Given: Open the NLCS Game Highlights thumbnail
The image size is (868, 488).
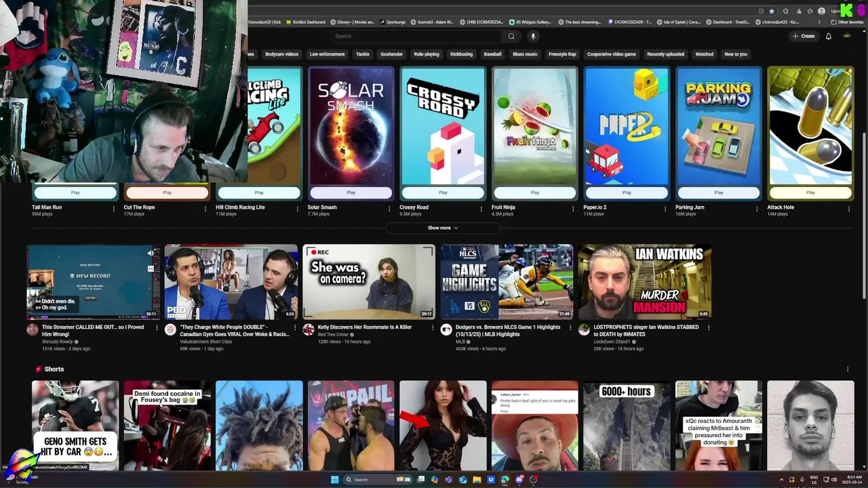Looking at the screenshot, I should coord(507,282).
